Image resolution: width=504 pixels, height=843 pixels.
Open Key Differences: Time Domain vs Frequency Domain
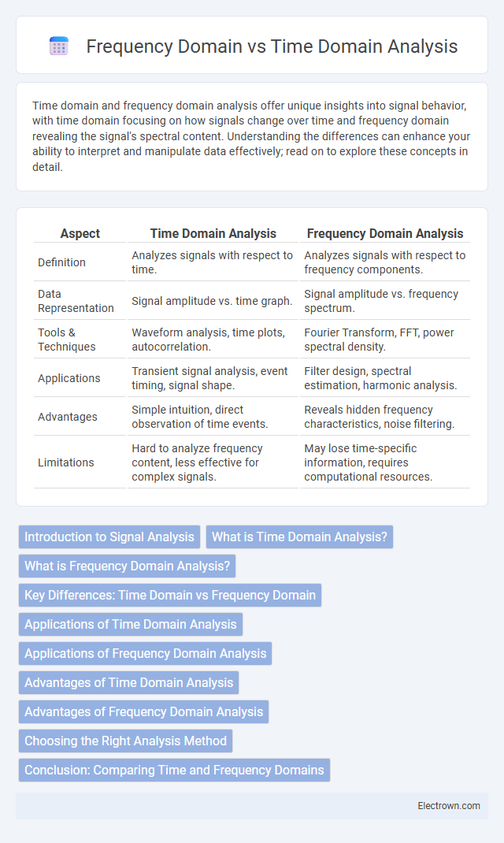pos(170,595)
